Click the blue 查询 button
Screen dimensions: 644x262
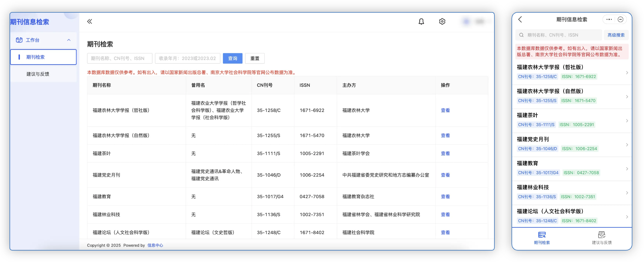[x=232, y=58]
